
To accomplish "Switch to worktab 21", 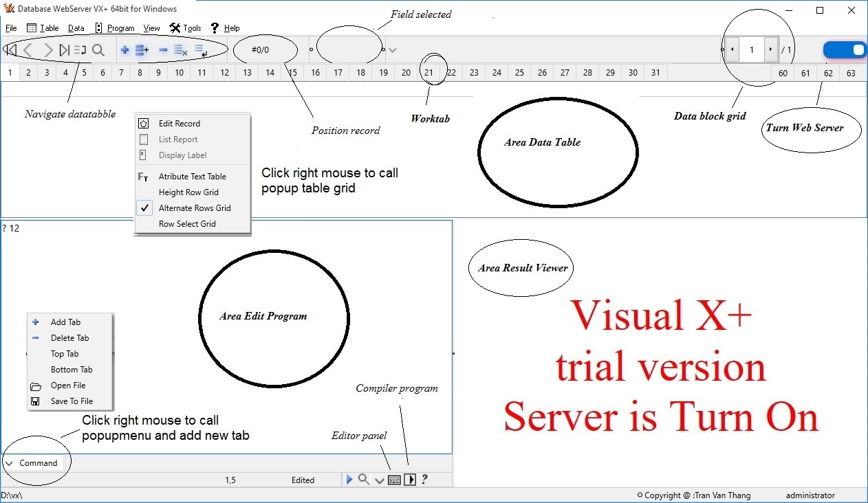I will 428,73.
